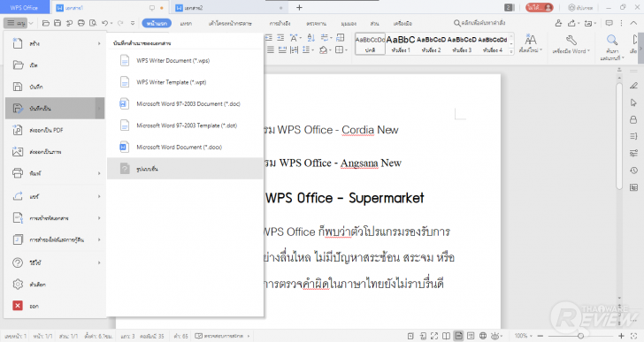Select WPS Writer Template (*.wpt) format
The width and height of the screenshot is (644, 342).
point(185,82)
